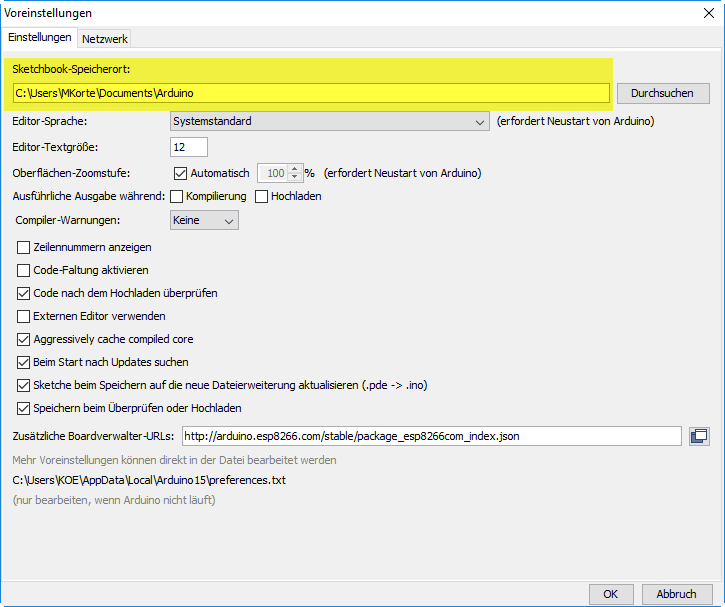Click the Durchsuchen button
The width and height of the screenshot is (725, 607).
[662, 93]
